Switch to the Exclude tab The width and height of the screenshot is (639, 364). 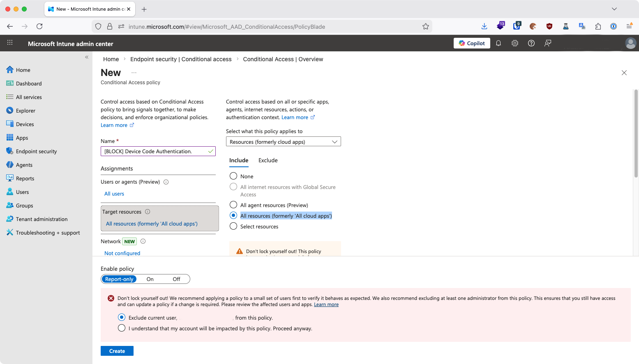coord(268,161)
